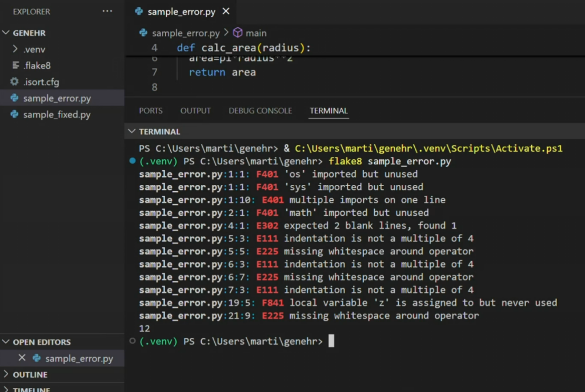The image size is (585, 392).
Task: Switch to the DEBUG CONSOLE tab
Action: 260,111
